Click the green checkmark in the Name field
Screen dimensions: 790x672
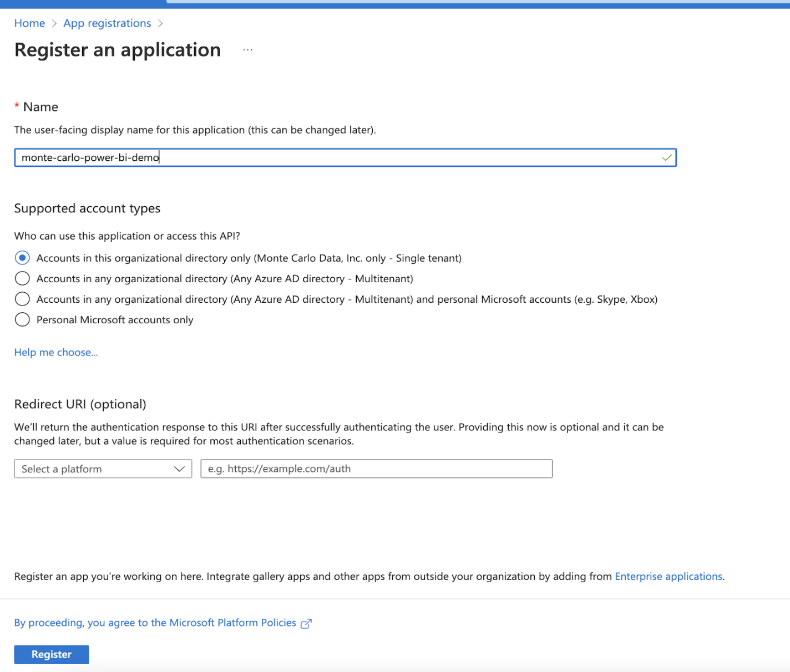(667, 158)
